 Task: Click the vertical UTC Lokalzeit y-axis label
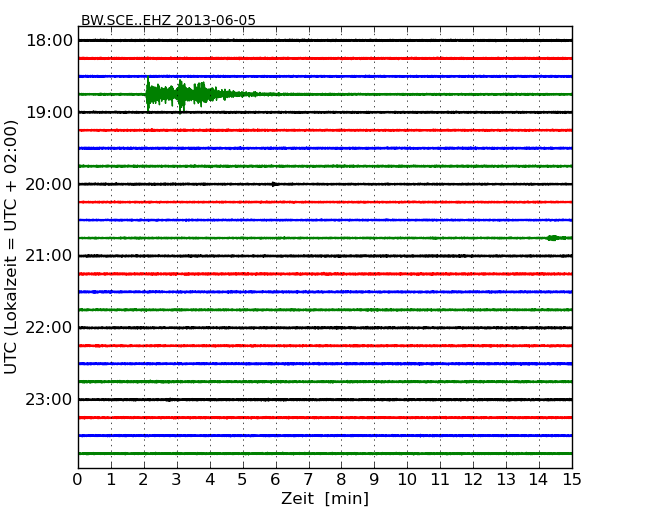12,247
